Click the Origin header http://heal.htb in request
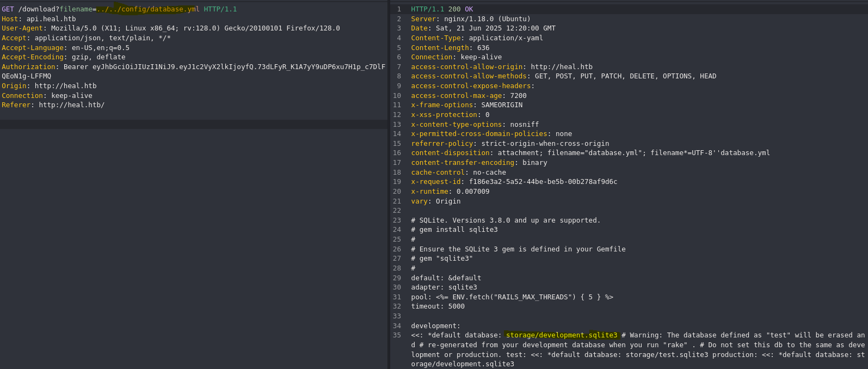Image resolution: width=868 pixels, height=369 pixels. click(49, 86)
